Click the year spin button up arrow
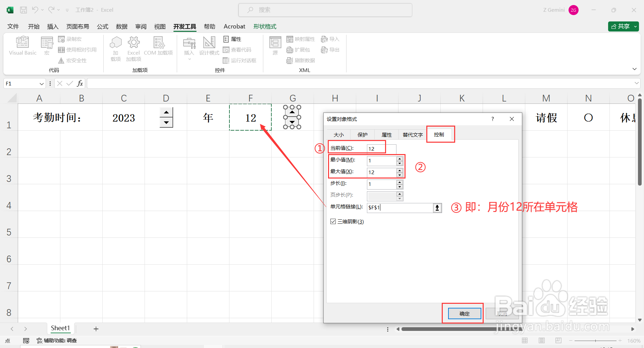This screenshot has width=644, height=348. 166,112
